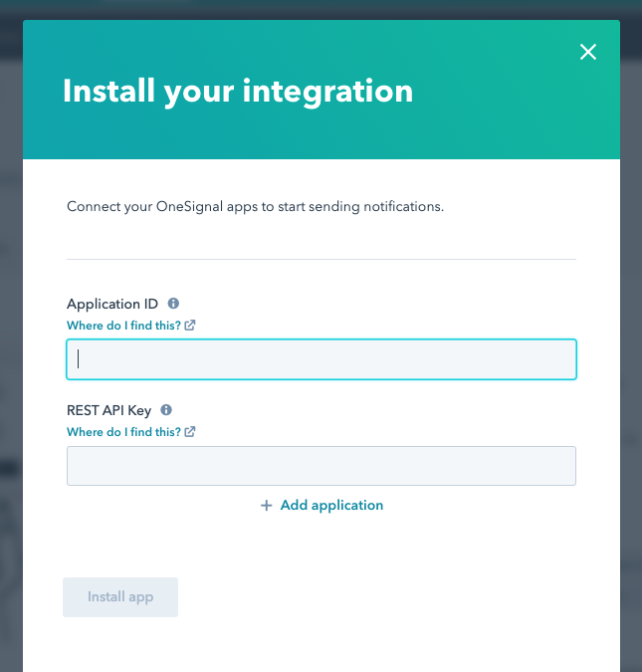Click the 'Application ID' label

pyautogui.click(x=112, y=304)
